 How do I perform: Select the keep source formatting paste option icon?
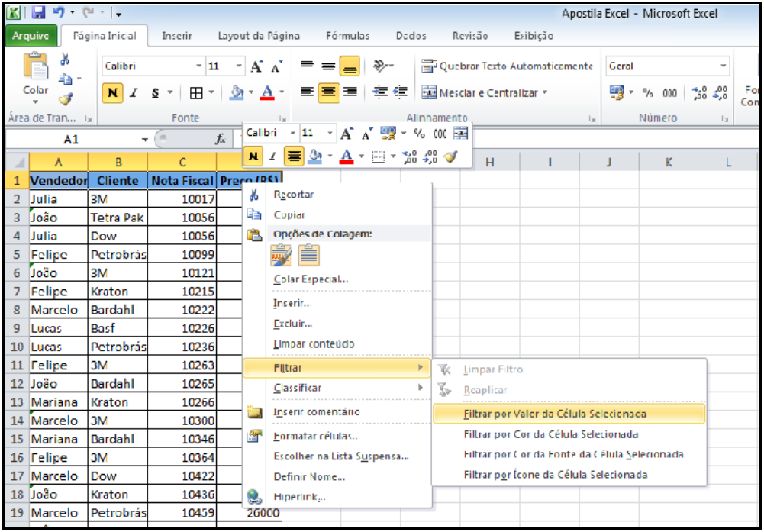point(282,256)
